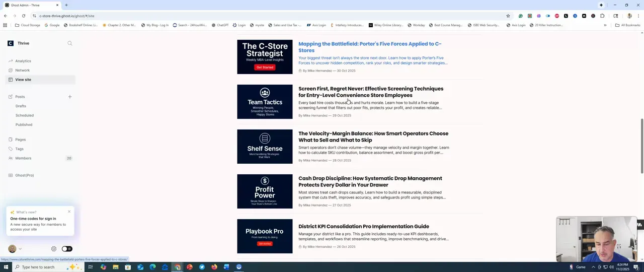Select Drafts under Posts
The height and width of the screenshot is (272, 644).
pos(21,106)
